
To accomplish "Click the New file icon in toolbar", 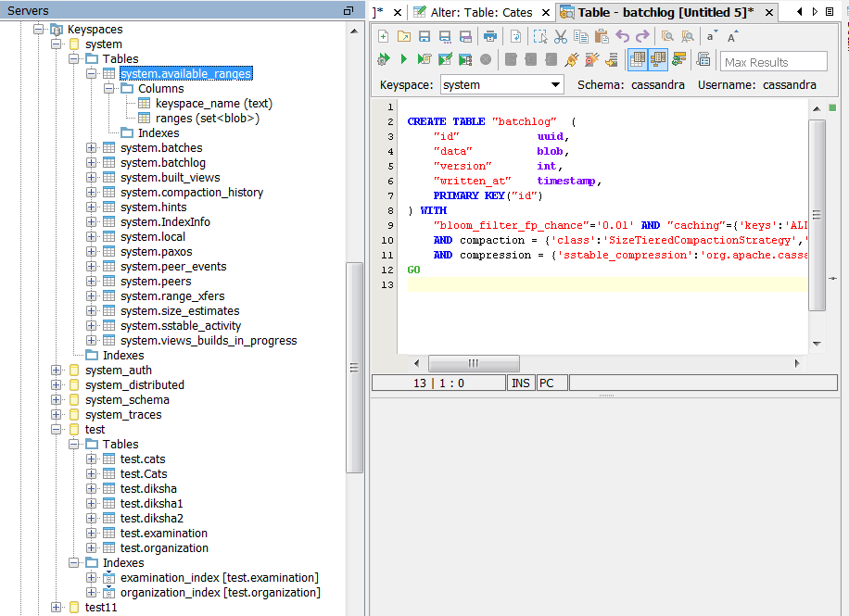I will (384, 36).
